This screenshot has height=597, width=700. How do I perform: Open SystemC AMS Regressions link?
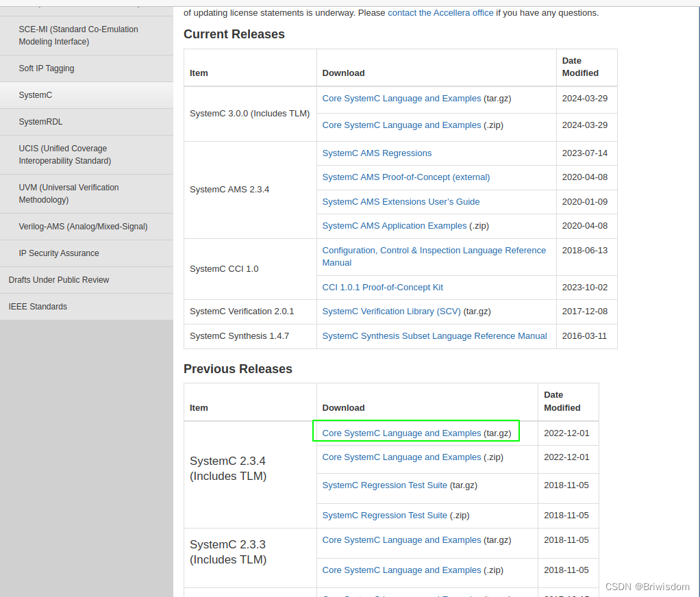coord(376,153)
